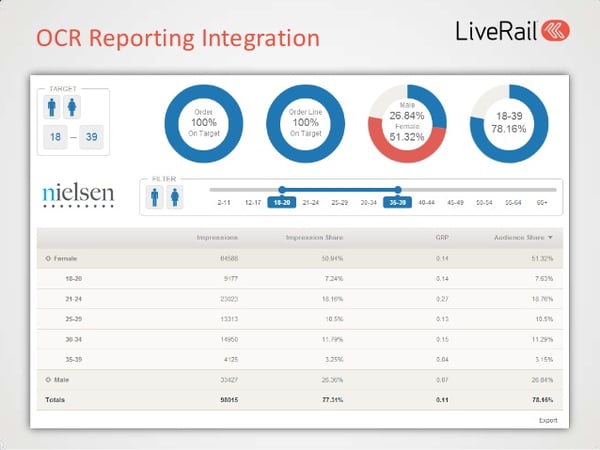Sort by Audience Share arrow

coord(550,238)
